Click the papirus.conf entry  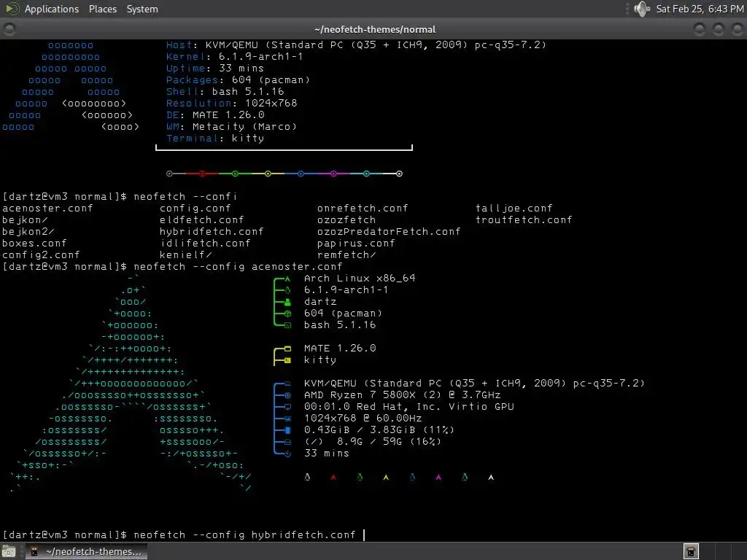[356, 244]
